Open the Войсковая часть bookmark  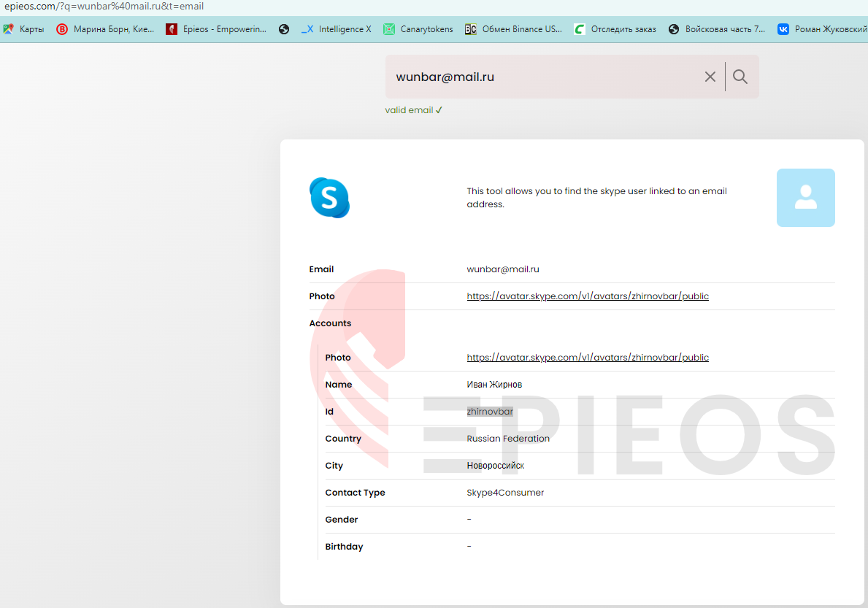[x=717, y=29]
